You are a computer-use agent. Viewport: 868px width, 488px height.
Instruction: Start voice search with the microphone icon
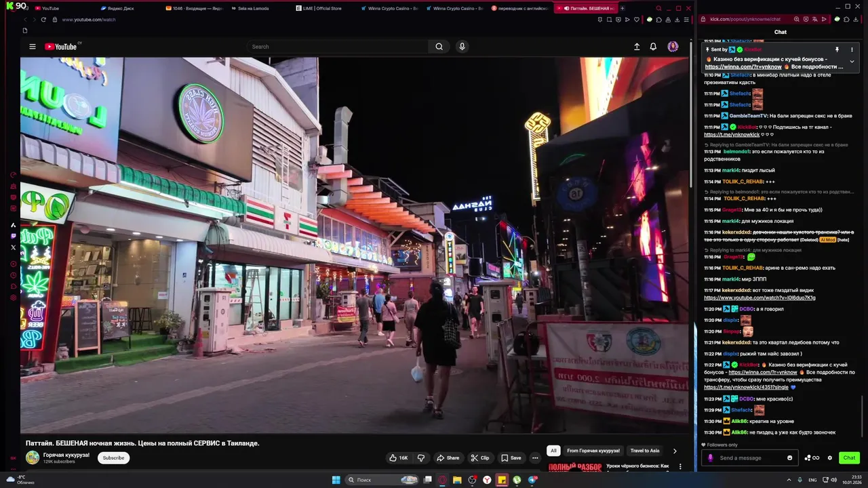pos(462,47)
